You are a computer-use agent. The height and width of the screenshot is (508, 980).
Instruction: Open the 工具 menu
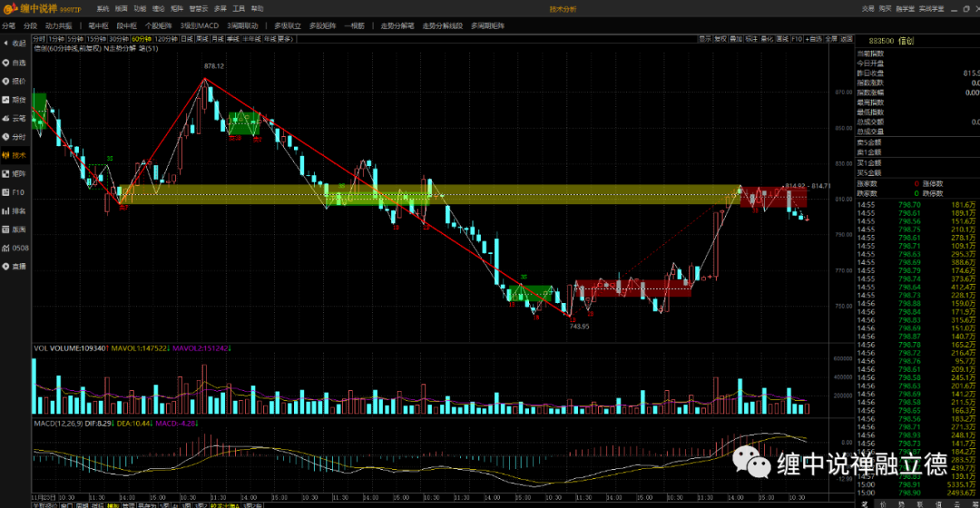(239, 9)
